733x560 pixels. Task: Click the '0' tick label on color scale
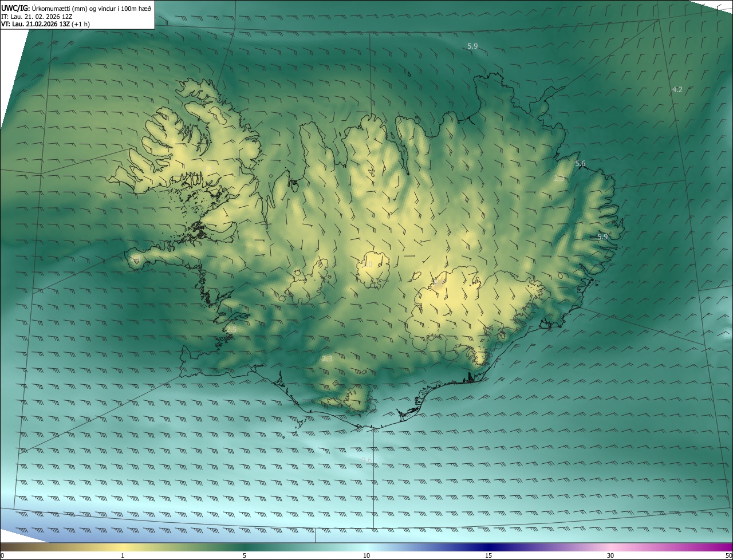(2, 555)
